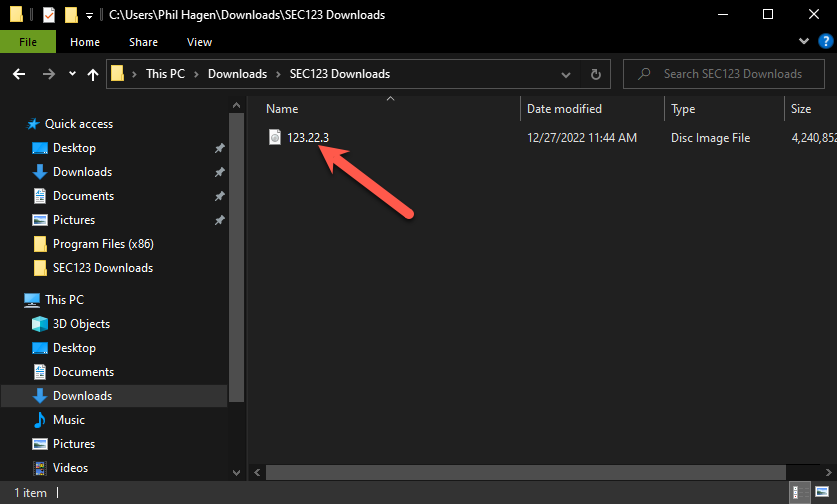
Task: Click the horizontal scrollbar left arrow
Action: click(257, 472)
